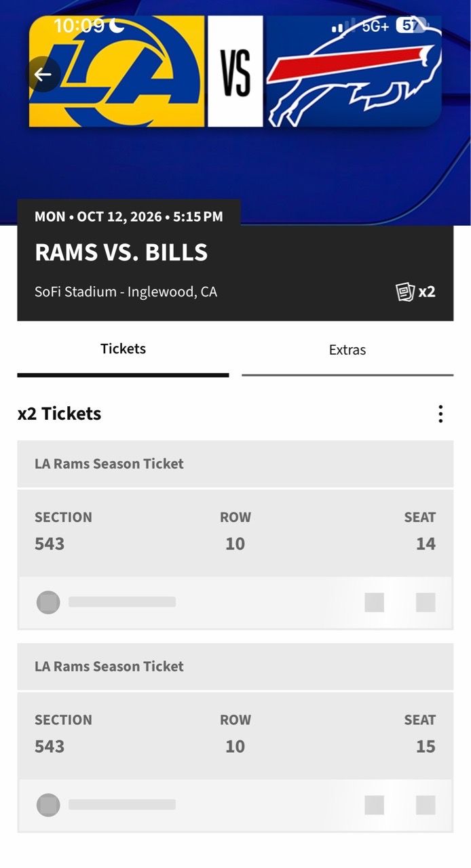Tap the left square placeholder on seat 15 ticket
This screenshot has width=471, height=868.
375,805
